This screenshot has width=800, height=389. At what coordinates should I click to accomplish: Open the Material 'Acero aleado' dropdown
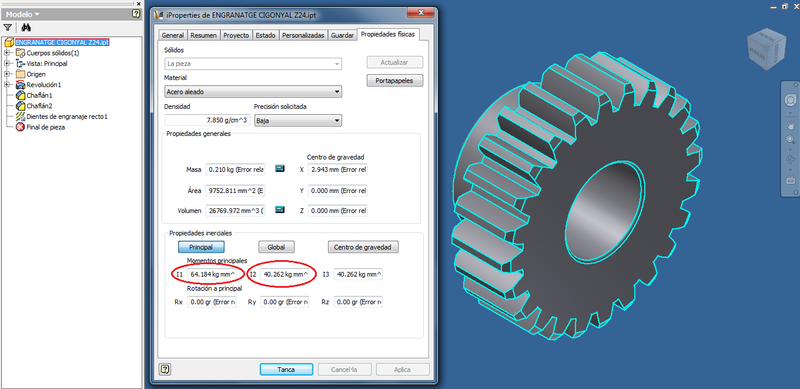(x=253, y=92)
